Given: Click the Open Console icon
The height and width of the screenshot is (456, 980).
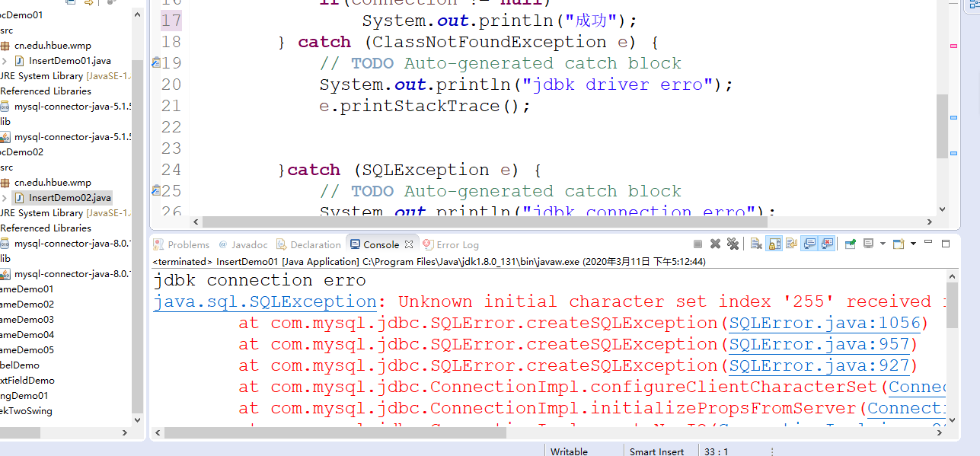Looking at the screenshot, I should [x=899, y=244].
